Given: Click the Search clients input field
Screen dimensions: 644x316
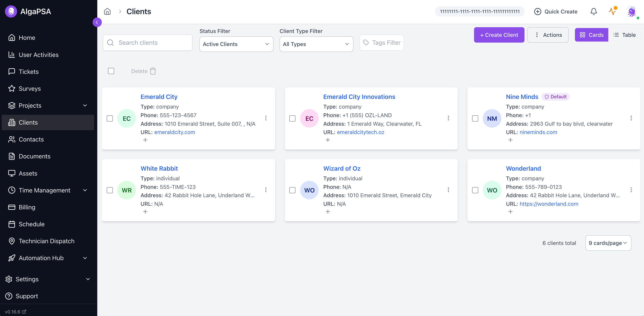Looking at the screenshot, I should [148, 43].
